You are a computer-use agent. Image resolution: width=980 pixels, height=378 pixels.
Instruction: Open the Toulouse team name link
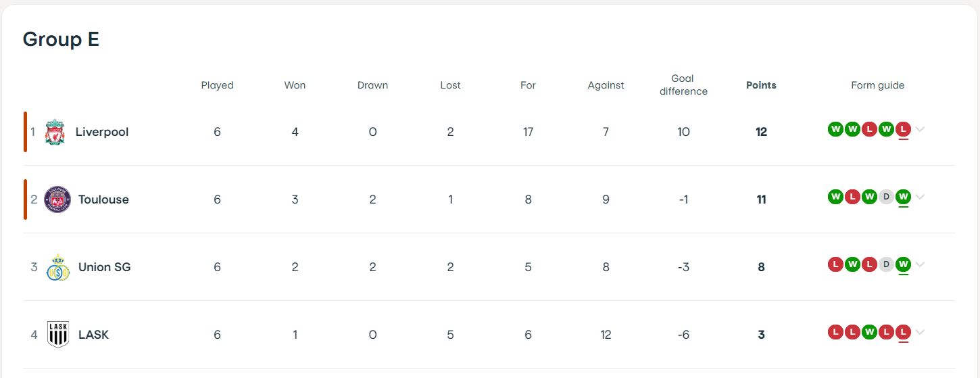(103, 199)
